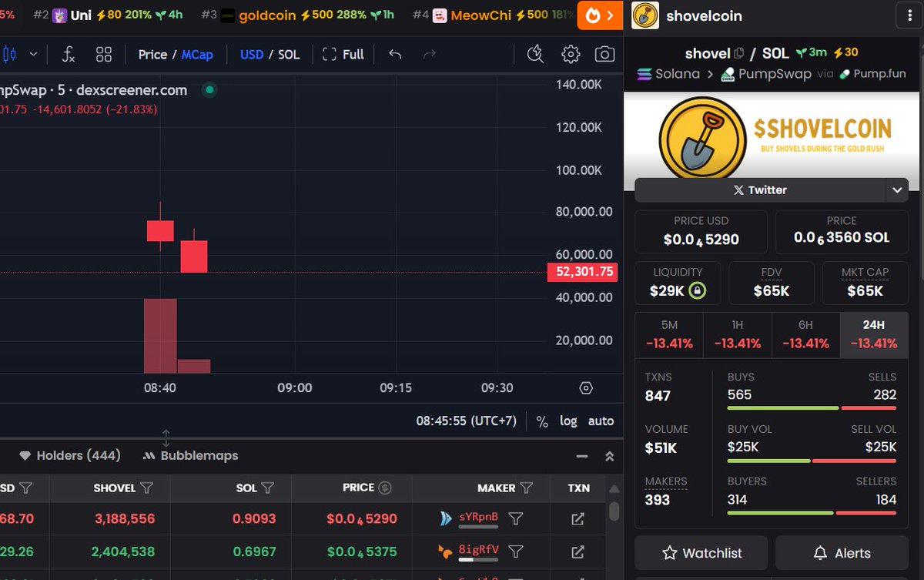Select the 6H timeframe tab
Image resolution: width=924 pixels, height=580 pixels.
[x=805, y=335]
